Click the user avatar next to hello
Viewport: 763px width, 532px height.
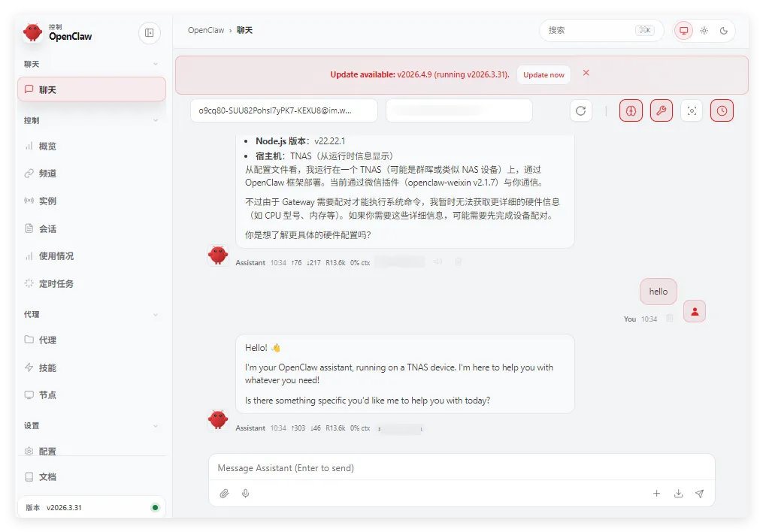tap(695, 311)
